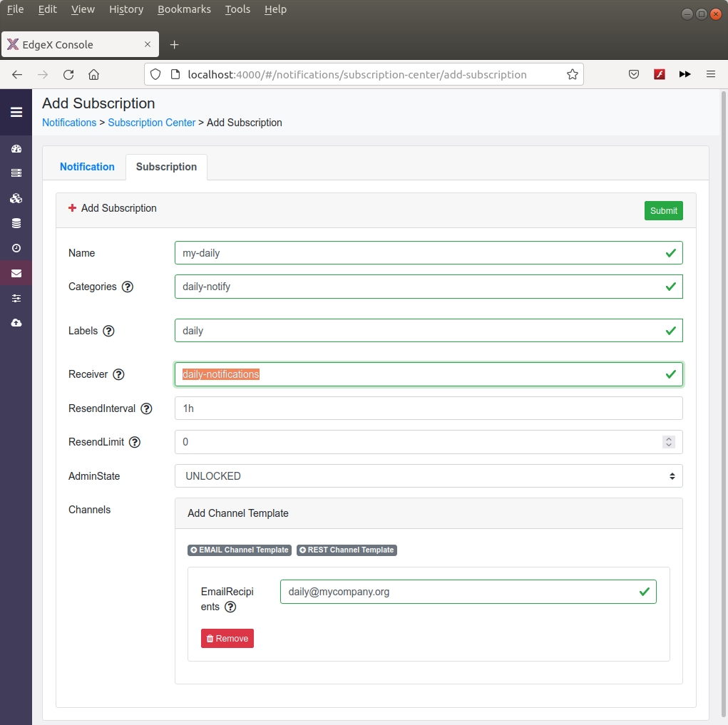728x725 pixels.
Task: Submit the new subscription
Action: 663,211
